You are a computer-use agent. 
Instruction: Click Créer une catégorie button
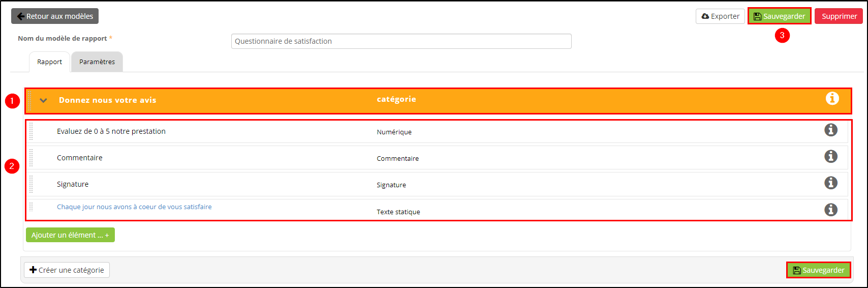coord(67,270)
